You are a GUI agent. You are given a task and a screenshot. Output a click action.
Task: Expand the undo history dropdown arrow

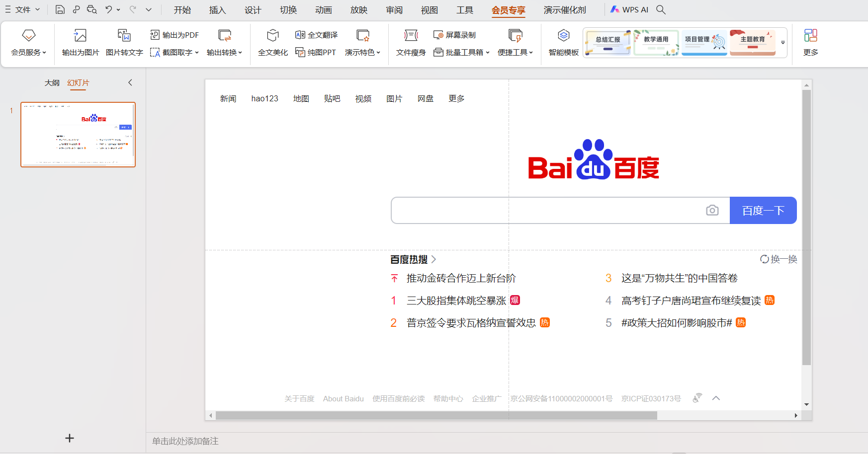(x=118, y=9)
